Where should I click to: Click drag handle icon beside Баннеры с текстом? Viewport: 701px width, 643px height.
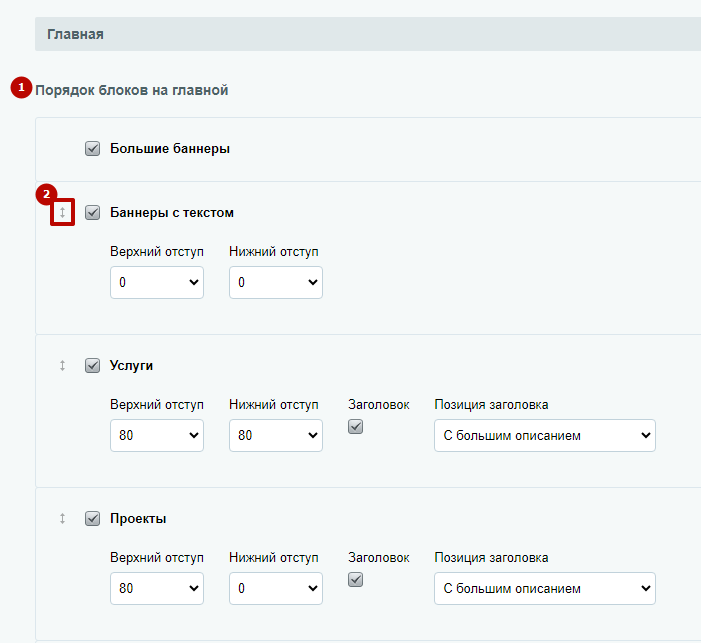pos(62,212)
